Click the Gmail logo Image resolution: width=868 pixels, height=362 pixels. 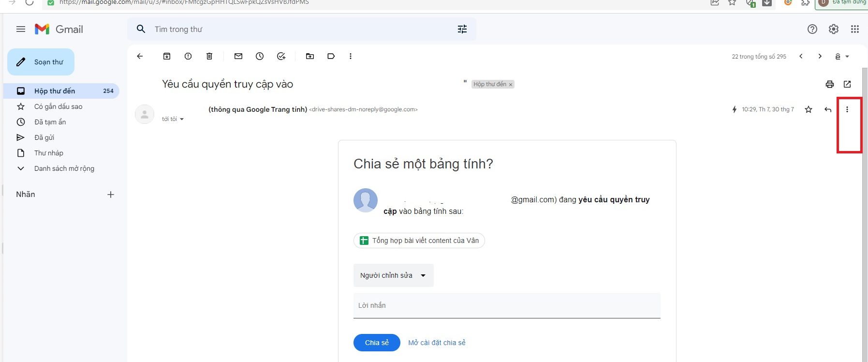(x=59, y=29)
